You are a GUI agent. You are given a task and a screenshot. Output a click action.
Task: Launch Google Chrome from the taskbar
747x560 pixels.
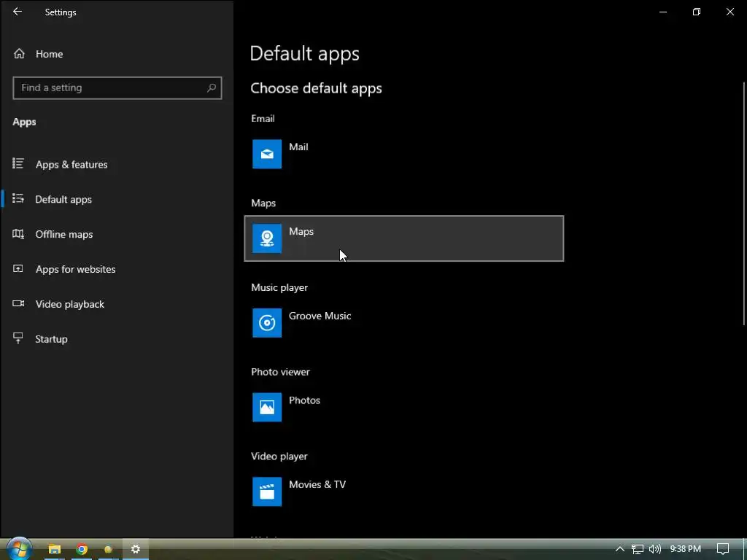[x=82, y=550]
